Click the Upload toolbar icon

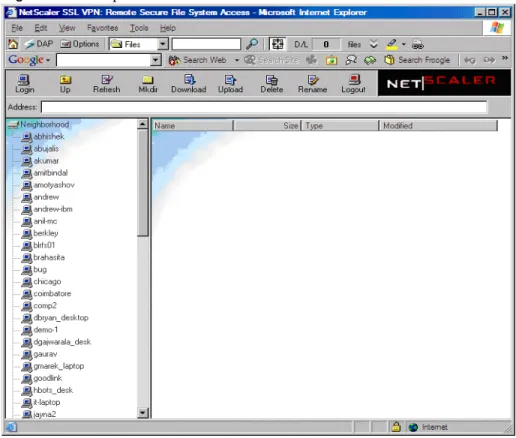pyautogui.click(x=230, y=84)
